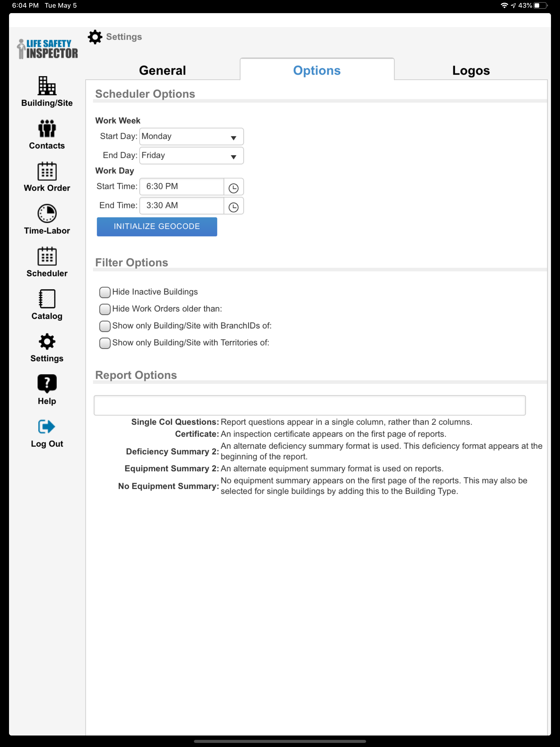Enable Hide Inactive Buildings checkbox
560x747 pixels.
point(105,292)
